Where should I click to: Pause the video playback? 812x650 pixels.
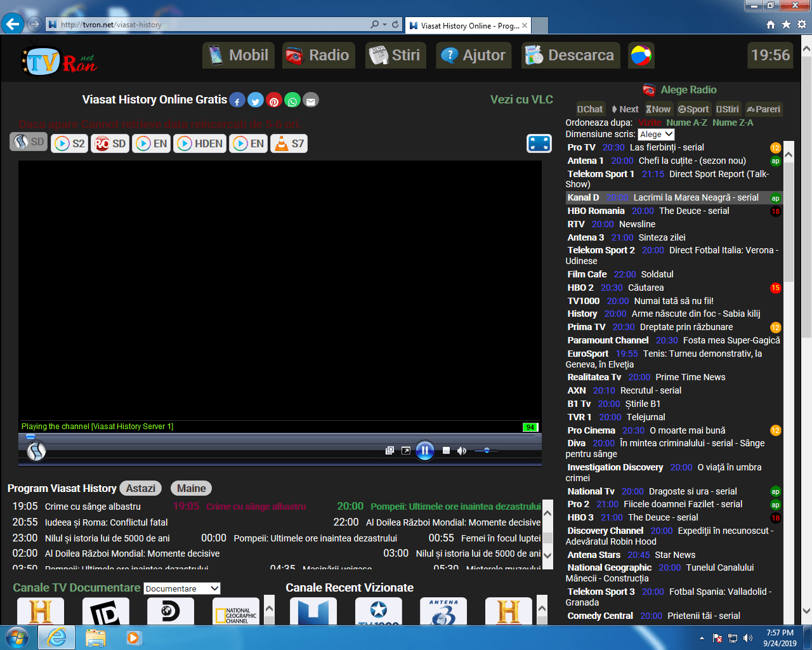[425, 451]
